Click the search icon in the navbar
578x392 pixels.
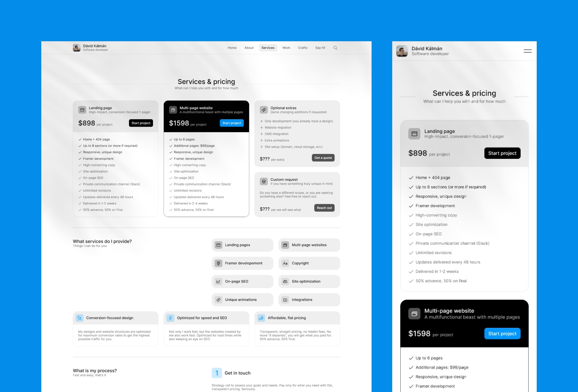[x=335, y=48]
